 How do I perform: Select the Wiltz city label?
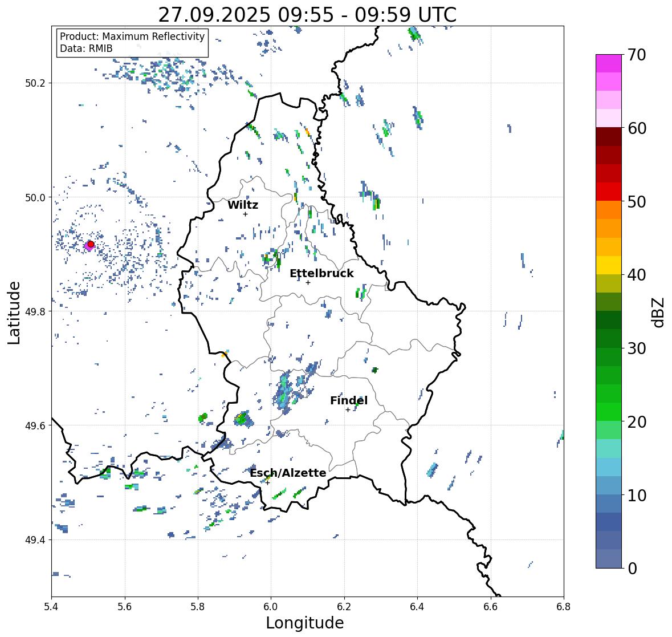pos(243,205)
